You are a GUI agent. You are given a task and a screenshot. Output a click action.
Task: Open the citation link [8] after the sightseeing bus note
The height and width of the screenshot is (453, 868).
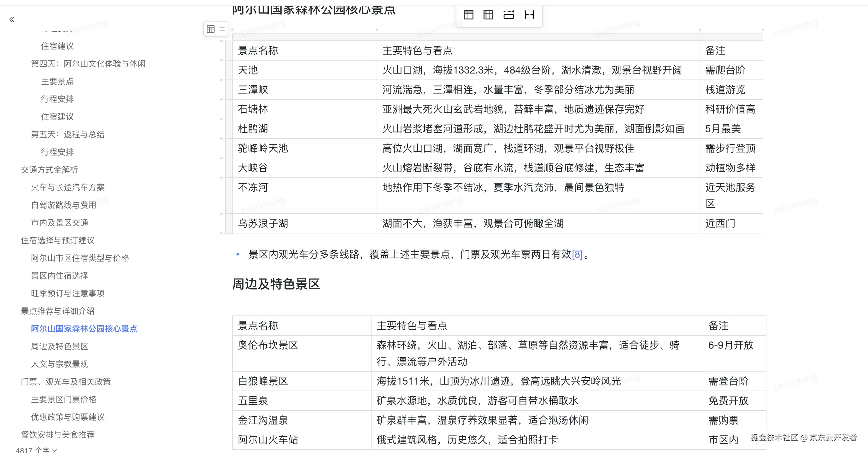(577, 255)
